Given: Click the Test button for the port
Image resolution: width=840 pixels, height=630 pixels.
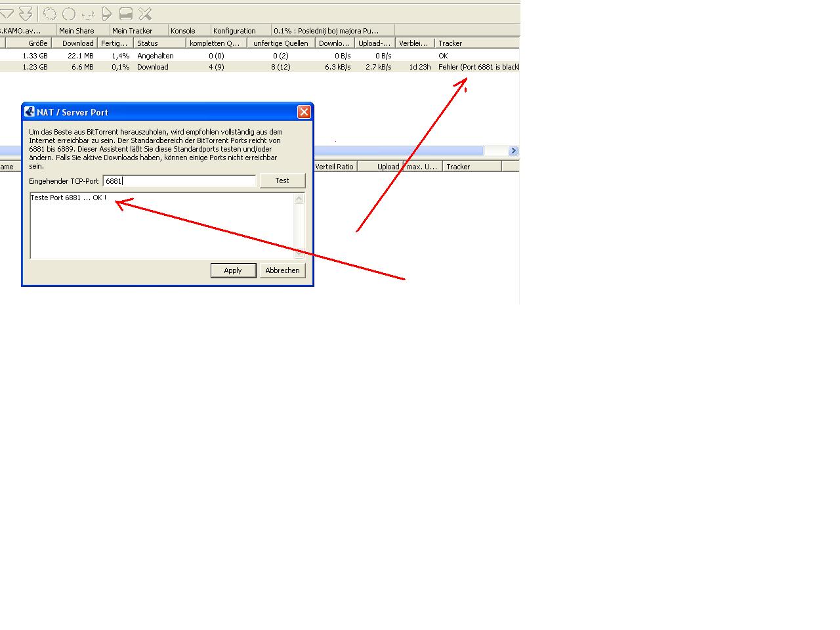Looking at the screenshot, I should pyautogui.click(x=282, y=180).
